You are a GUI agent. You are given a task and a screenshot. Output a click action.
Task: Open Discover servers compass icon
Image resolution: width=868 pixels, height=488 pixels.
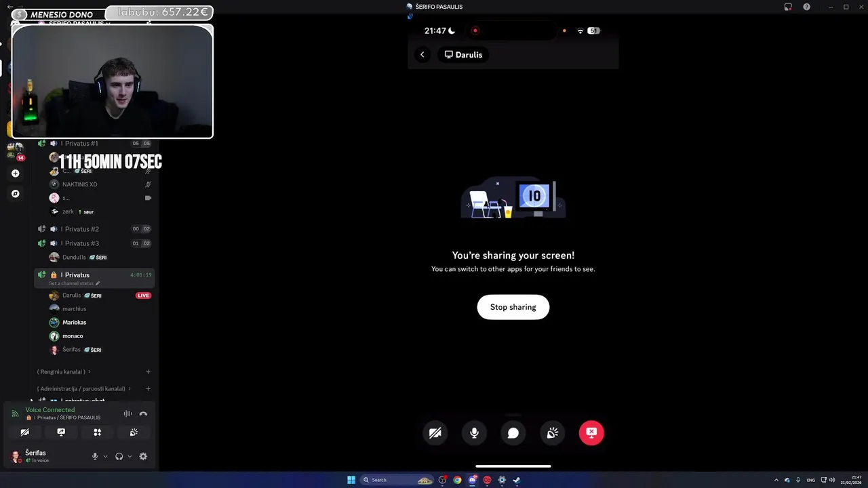coord(15,194)
